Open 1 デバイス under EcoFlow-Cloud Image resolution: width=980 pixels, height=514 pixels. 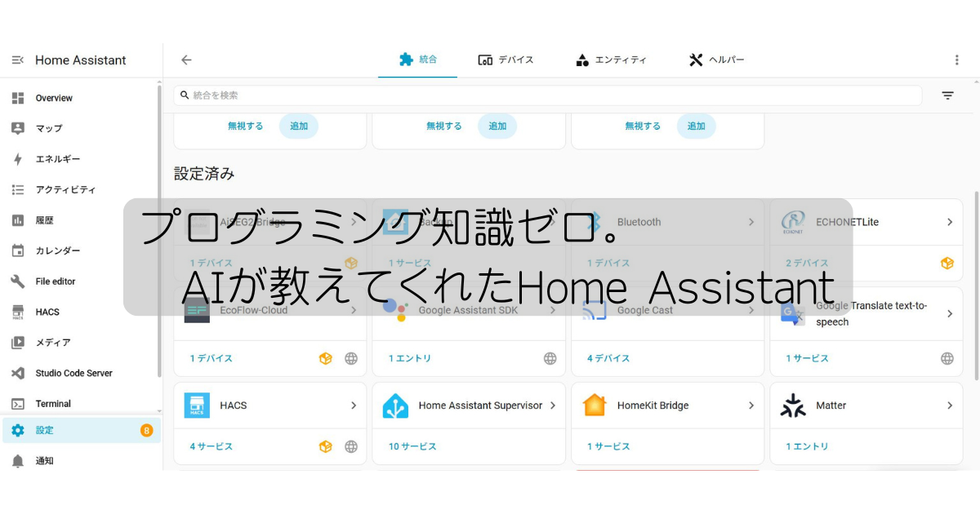point(212,358)
